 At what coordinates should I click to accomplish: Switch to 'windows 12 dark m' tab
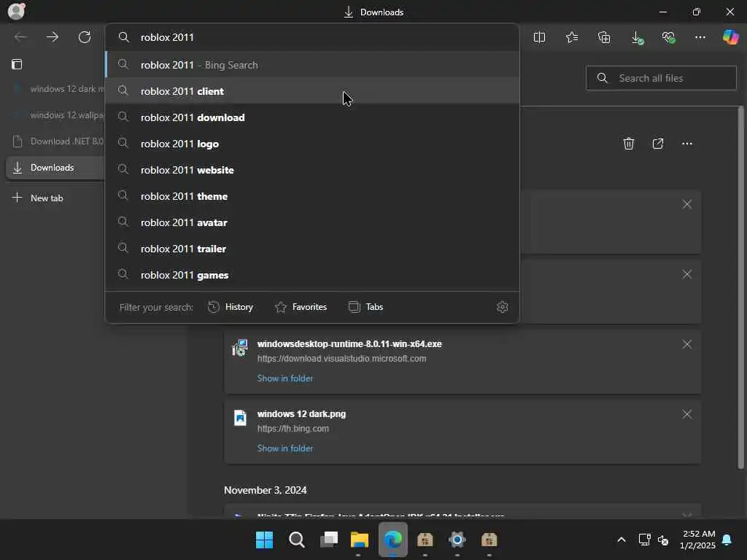(x=56, y=89)
